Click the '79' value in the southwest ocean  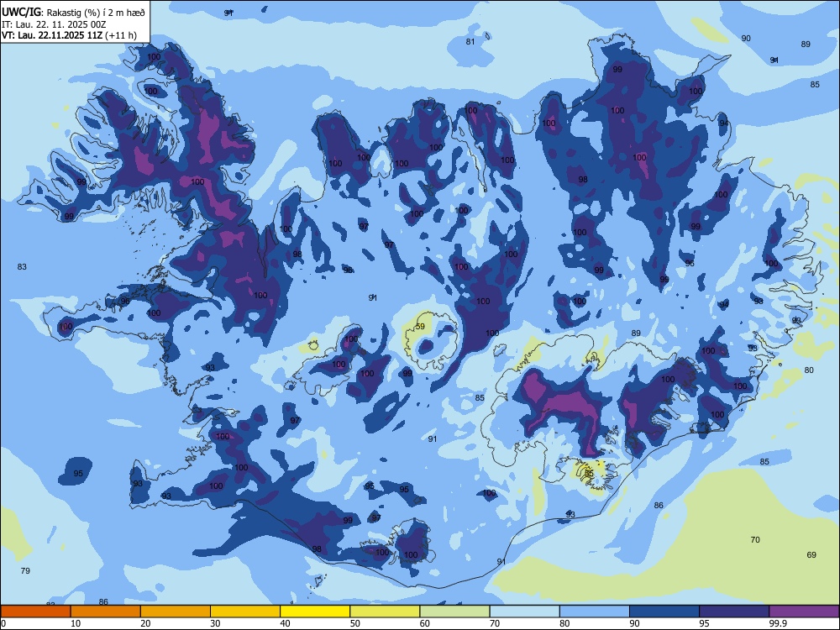(x=25, y=571)
